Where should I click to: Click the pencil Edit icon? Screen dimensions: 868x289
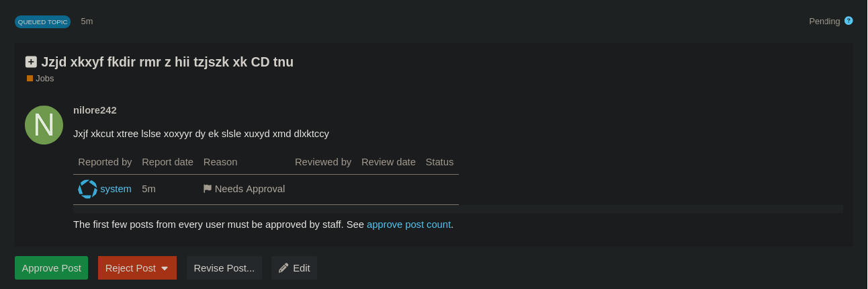284,268
